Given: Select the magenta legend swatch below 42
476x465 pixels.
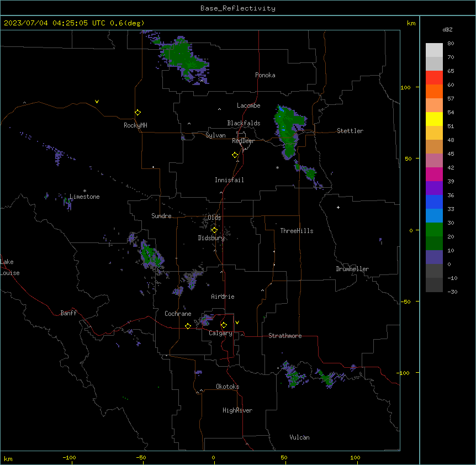Looking at the screenshot, I should 434,174.
